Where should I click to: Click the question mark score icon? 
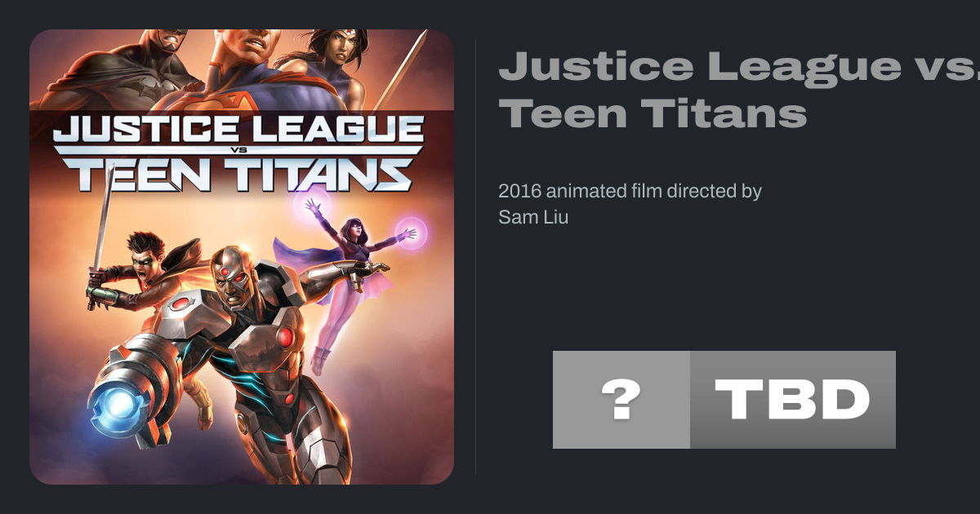[621, 400]
